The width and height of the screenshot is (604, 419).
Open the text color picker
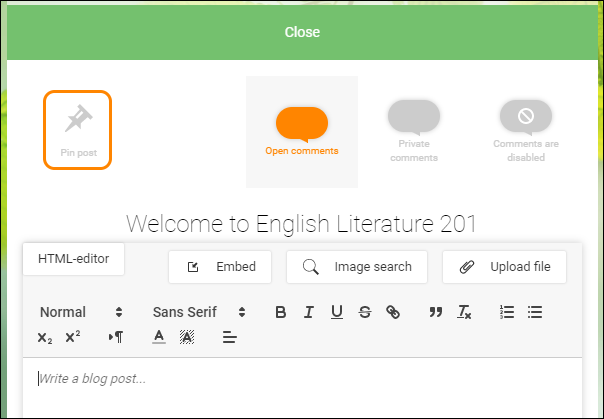[159, 338]
